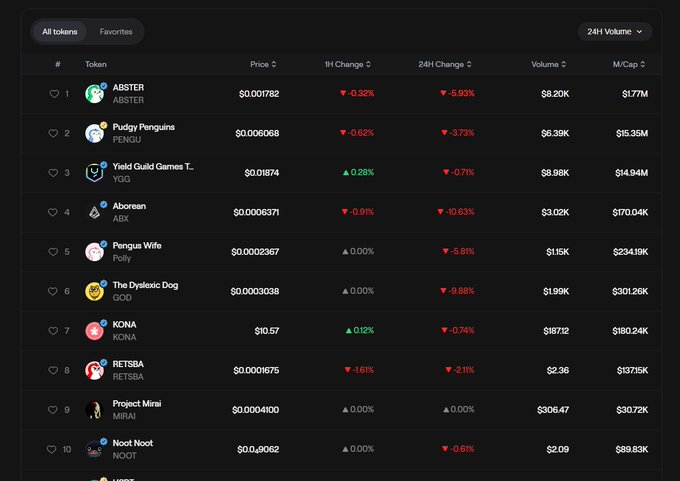The width and height of the screenshot is (680, 481).
Task: Open The Dyslexic Dog token link
Action: point(145,285)
